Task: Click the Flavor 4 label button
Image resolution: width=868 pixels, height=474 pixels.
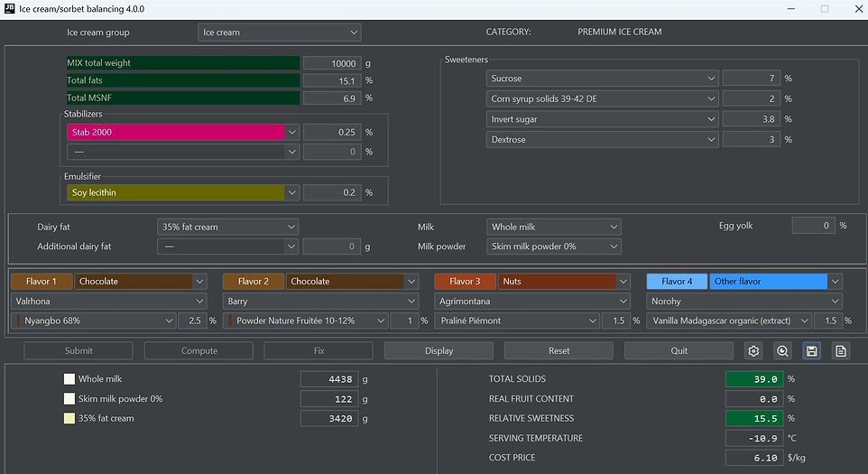Action: click(x=678, y=282)
